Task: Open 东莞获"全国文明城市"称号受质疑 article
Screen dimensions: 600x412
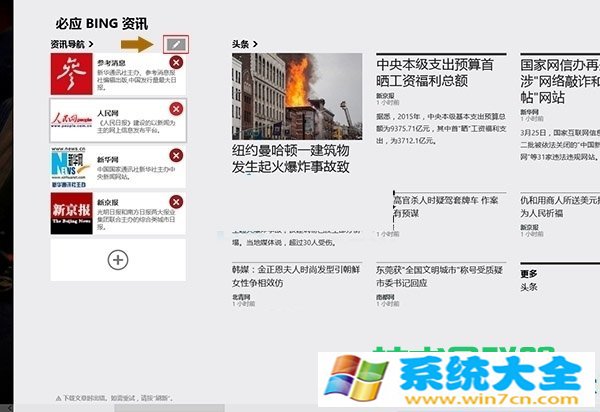Action: (x=439, y=276)
